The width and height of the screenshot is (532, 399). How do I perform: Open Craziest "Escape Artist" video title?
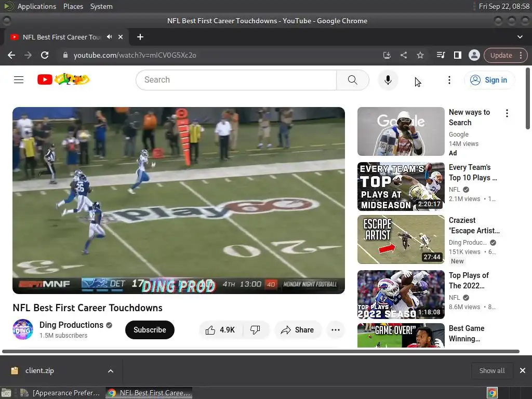474,225
